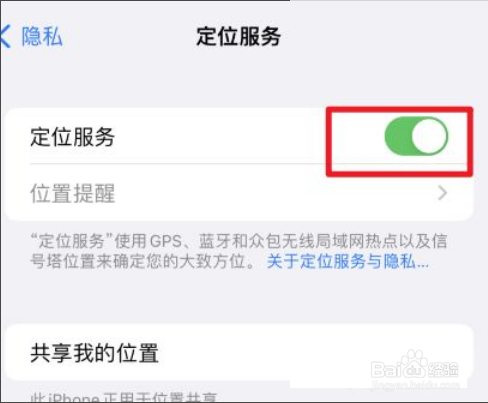488x403 pixels.
Task: Tap the green track of the switch
Action: coord(398,136)
